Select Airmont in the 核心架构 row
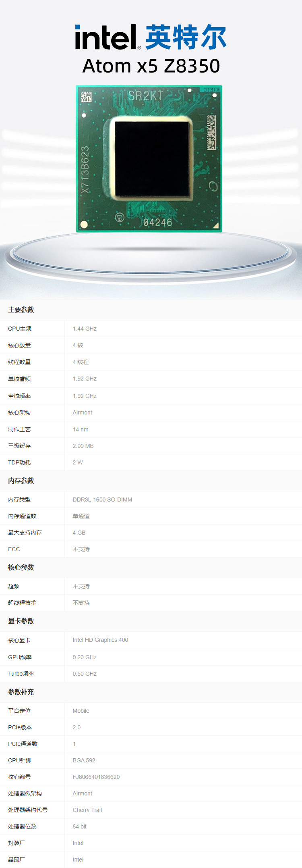 point(83,412)
